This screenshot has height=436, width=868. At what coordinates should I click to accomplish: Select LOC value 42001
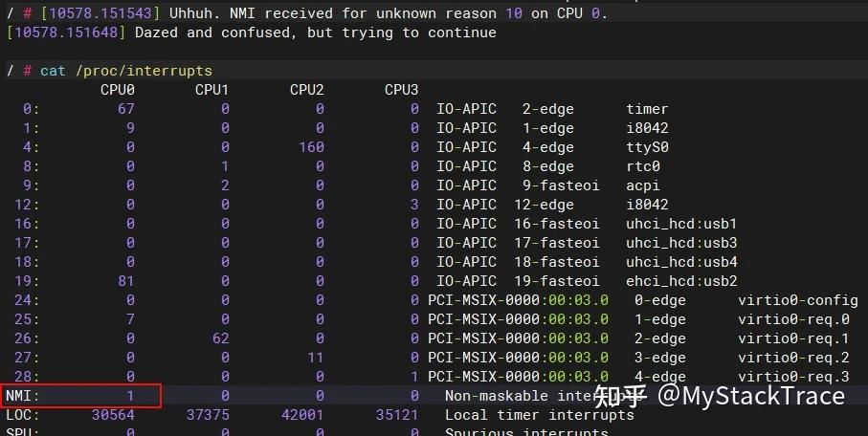point(302,415)
